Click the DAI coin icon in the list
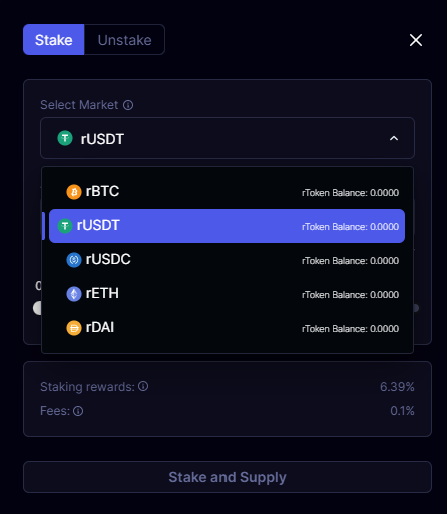The image size is (448, 514). point(74,328)
